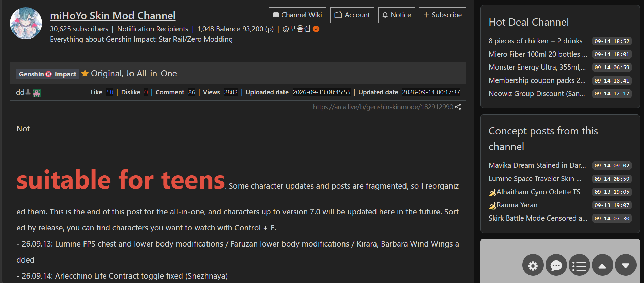Screen dimensions: 644x283
Task: Subscribe to the channel
Action: (443, 15)
